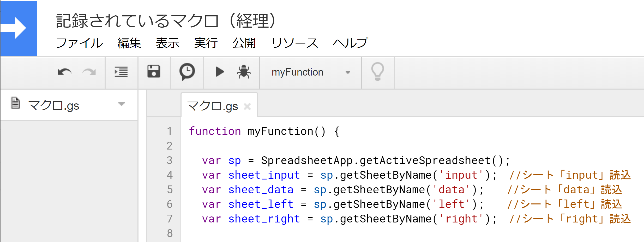Image resolution: width=644 pixels, height=242 pixels.
Task: Open the 編集 menu
Action: pyautogui.click(x=129, y=43)
